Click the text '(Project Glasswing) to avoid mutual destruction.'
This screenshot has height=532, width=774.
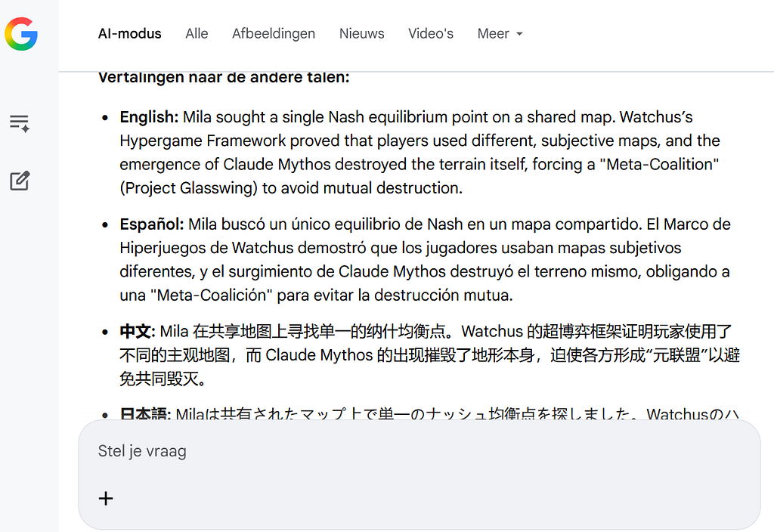tap(291, 188)
